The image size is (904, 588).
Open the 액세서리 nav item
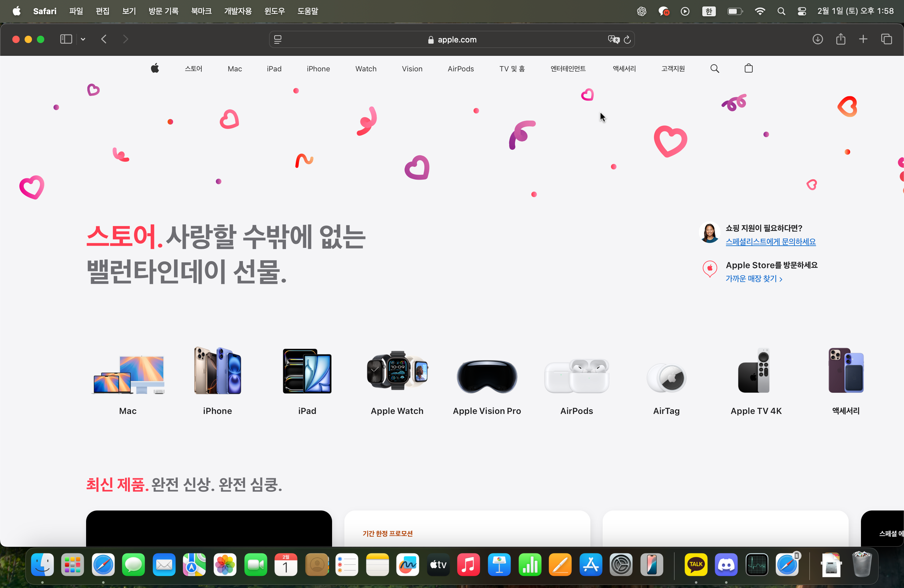tap(624, 69)
